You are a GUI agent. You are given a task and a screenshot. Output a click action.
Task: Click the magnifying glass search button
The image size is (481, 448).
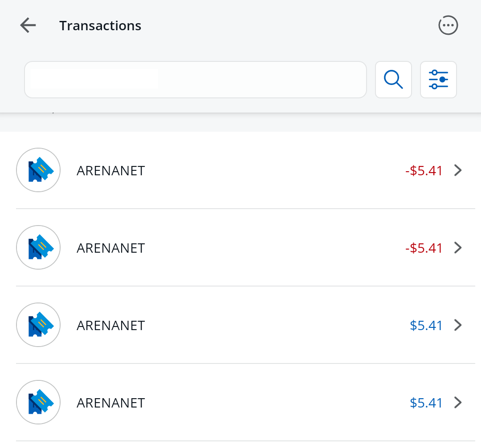(x=393, y=80)
